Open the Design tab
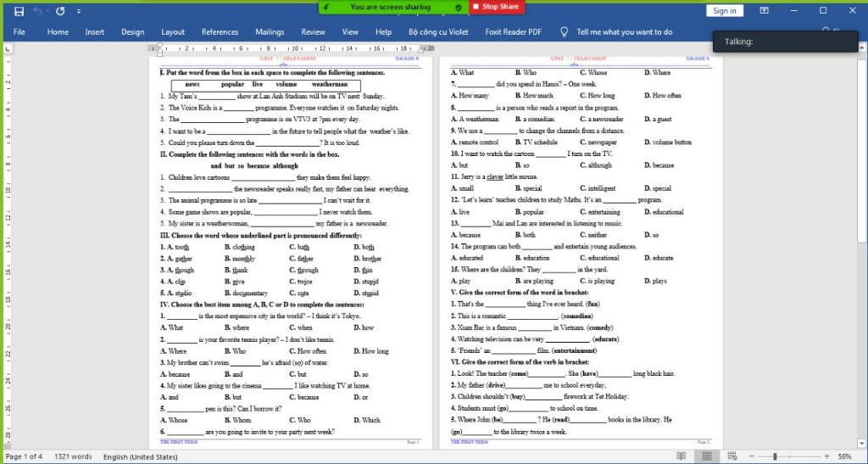Image resolution: width=868 pixels, height=464 pixels. (x=133, y=32)
